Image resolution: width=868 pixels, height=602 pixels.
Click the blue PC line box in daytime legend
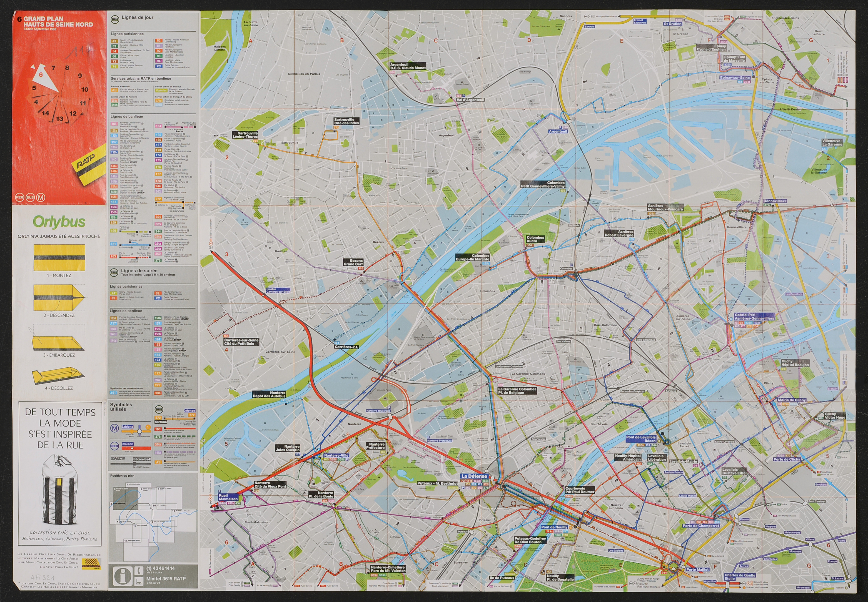tap(159, 66)
